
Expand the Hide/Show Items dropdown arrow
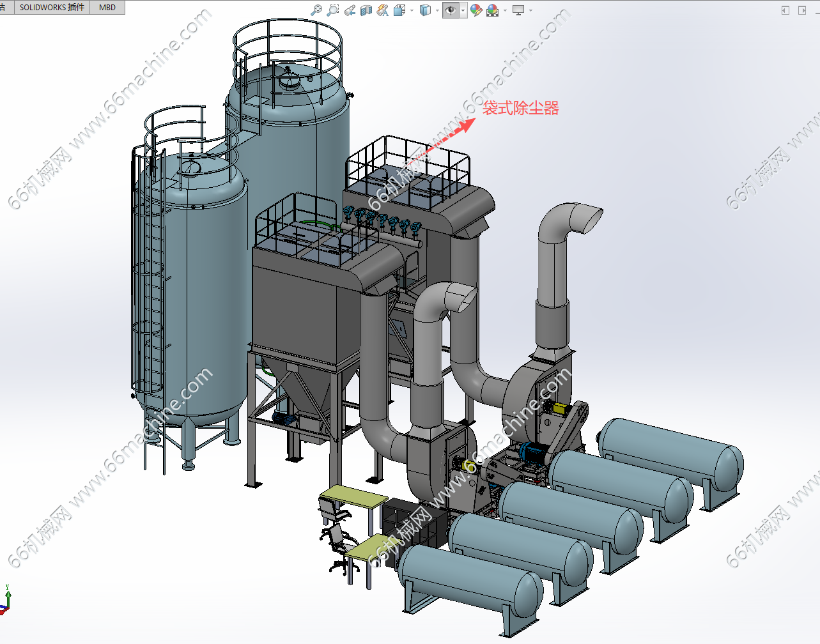tap(463, 10)
